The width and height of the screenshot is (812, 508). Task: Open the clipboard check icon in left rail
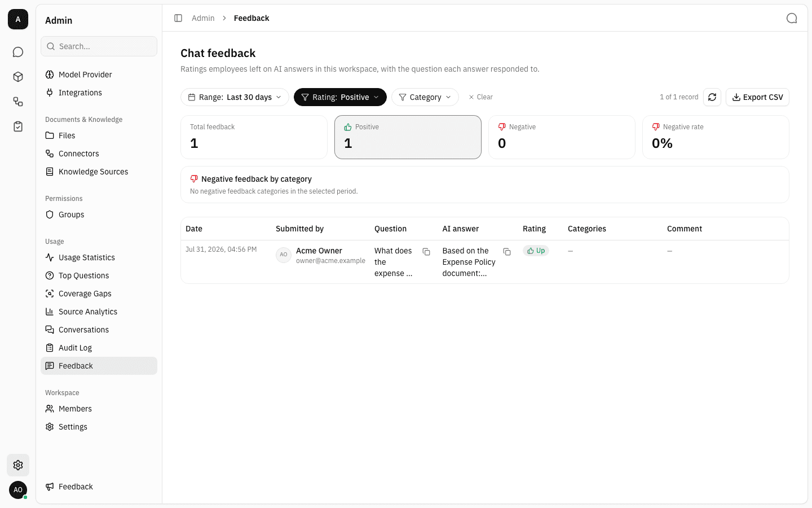click(18, 126)
